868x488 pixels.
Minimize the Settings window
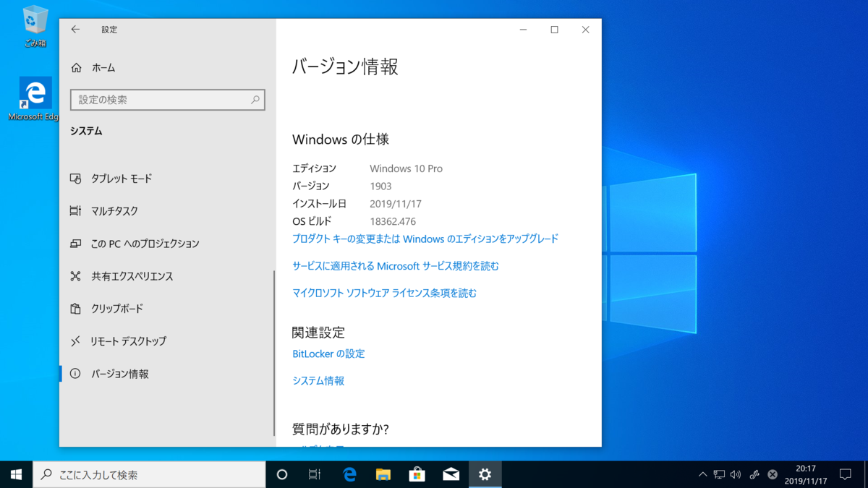click(x=523, y=30)
